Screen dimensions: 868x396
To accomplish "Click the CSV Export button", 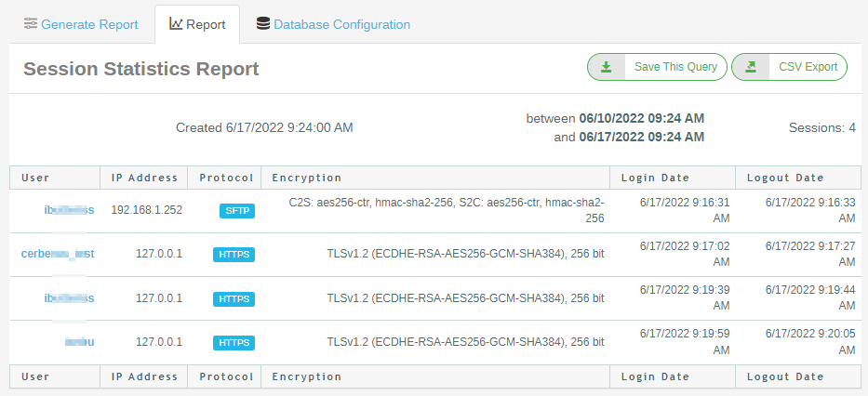I will click(x=790, y=67).
